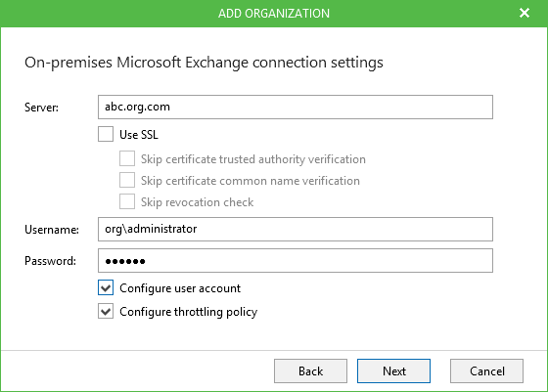
Task: Tick Skip certificate trusted authority verification
Action: point(127,158)
